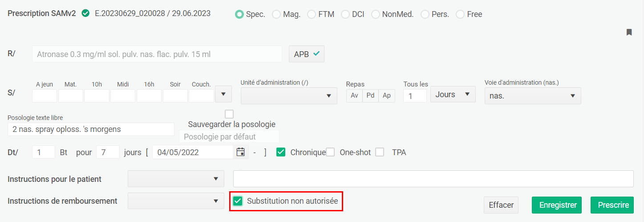Tick the One-shot checkbox
The height and width of the screenshot is (222, 644).
pos(330,152)
